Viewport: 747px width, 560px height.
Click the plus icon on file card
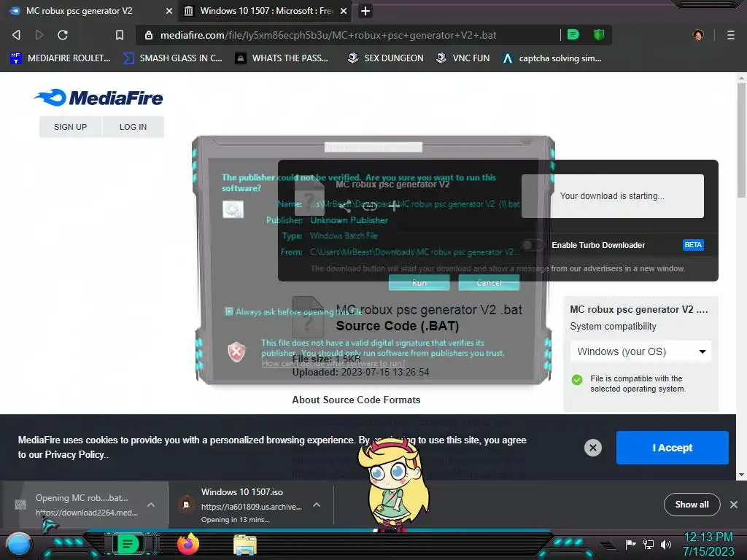coord(394,206)
